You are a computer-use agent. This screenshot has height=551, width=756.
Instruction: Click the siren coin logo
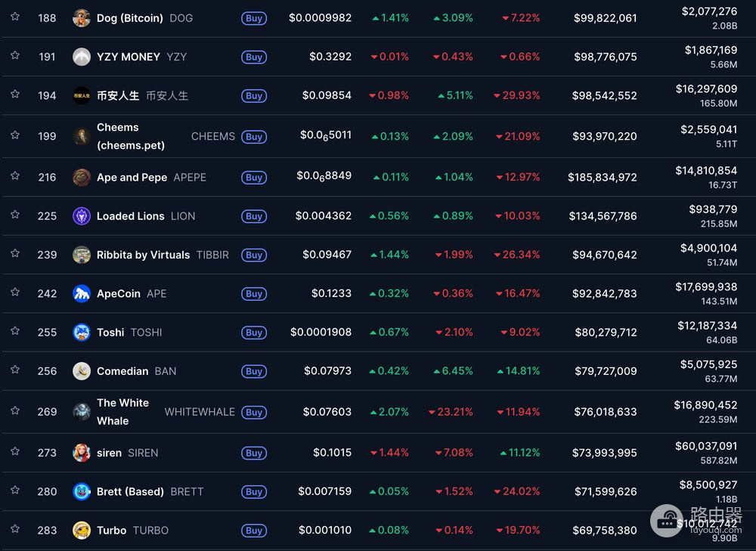point(82,453)
